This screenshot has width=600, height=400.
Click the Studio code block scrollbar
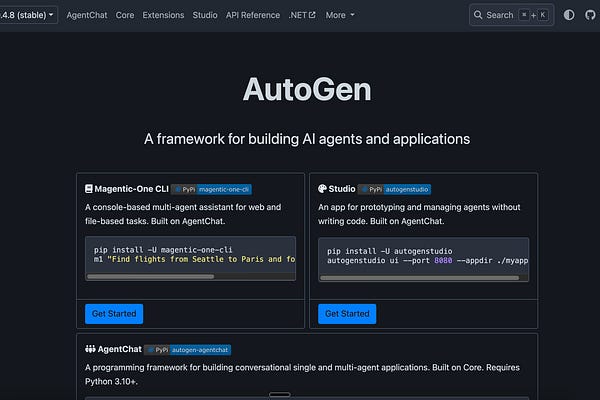[x=419, y=278]
